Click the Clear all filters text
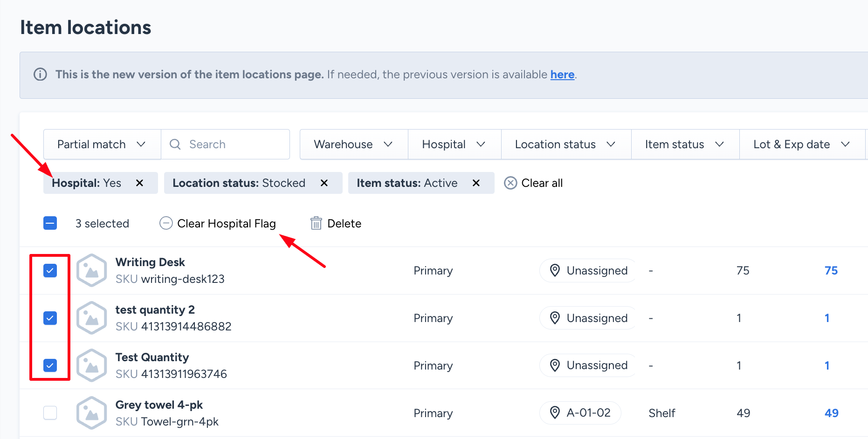868x439 pixels. click(x=542, y=183)
